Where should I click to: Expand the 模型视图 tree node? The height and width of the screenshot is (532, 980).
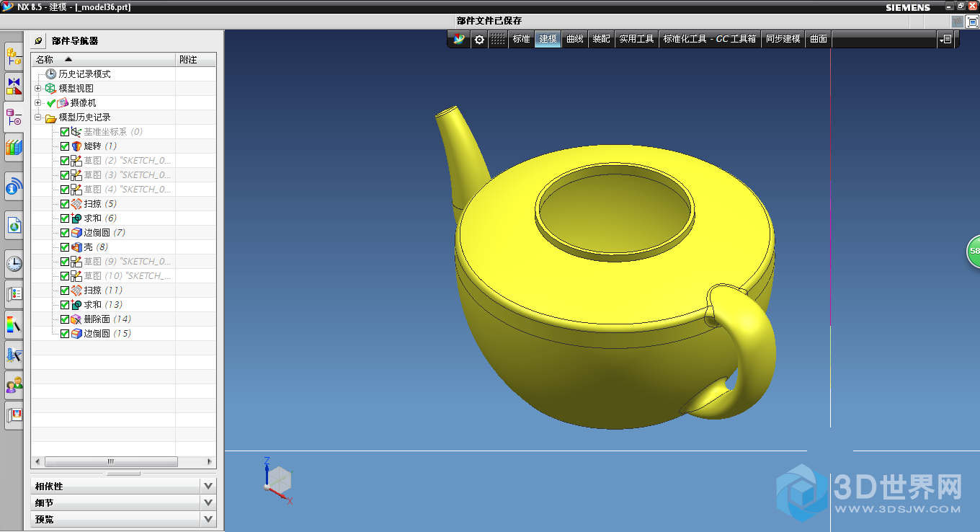tap(37, 88)
